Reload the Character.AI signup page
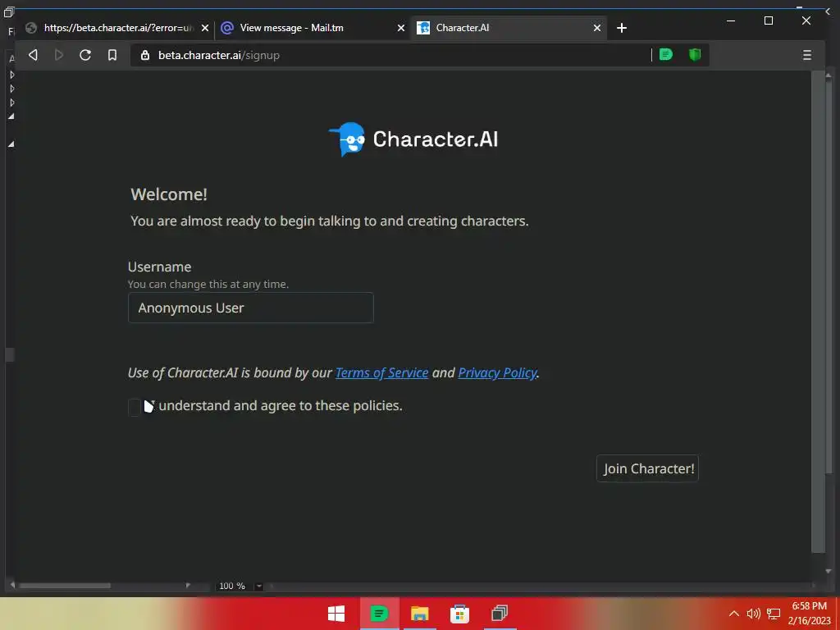The width and height of the screenshot is (840, 630). pos(85,55)
